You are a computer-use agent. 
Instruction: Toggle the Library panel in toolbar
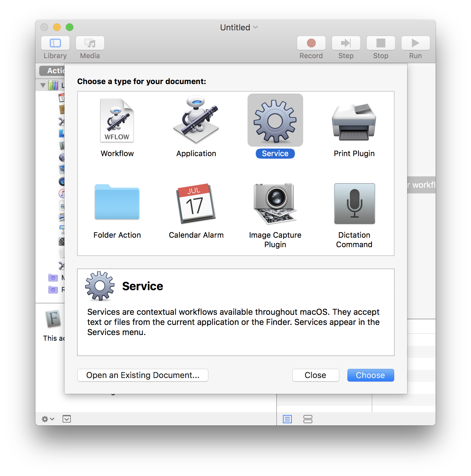(55, 43)
